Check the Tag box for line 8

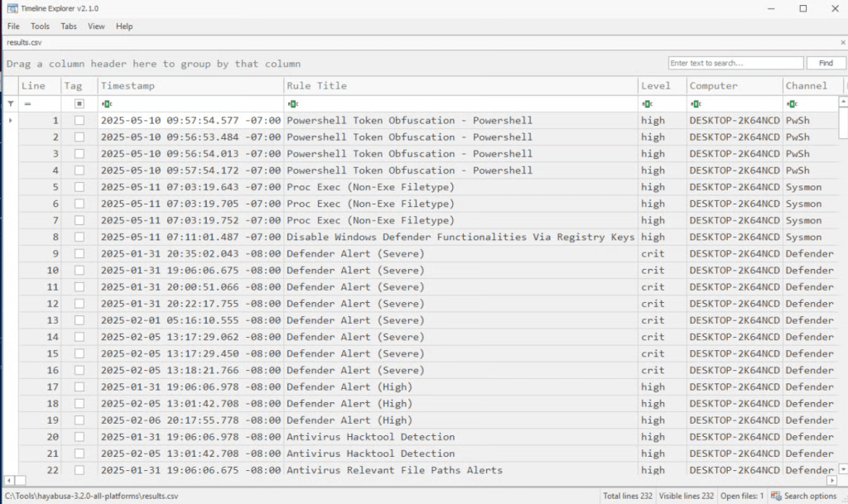click(79, 238)
